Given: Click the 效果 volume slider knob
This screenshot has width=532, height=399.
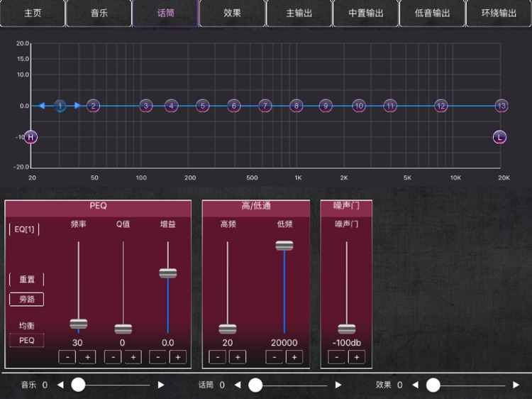Looking at the screenshot, I should (x=433, y=385).
